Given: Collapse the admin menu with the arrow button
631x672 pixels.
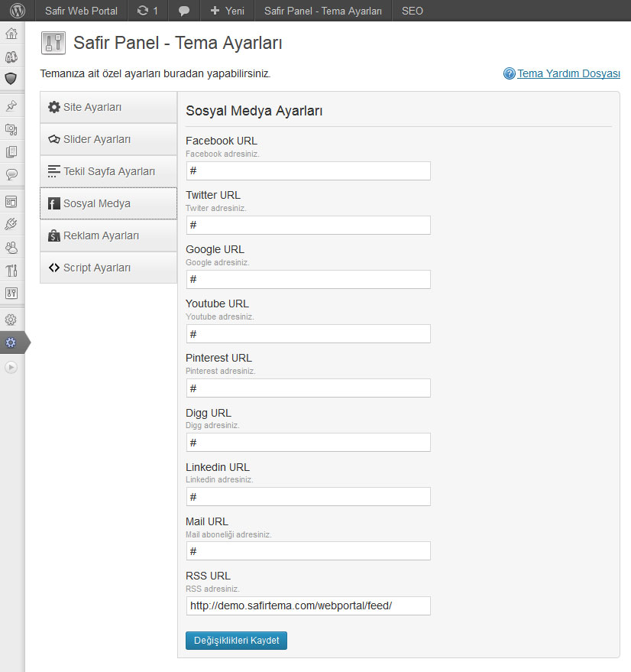Looking at the screenshot, I should (x=11, y=367).
